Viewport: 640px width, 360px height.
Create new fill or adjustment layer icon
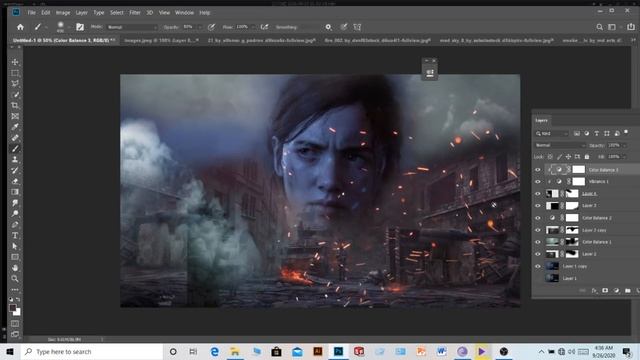pyautogui.click(x=616, y=291)
